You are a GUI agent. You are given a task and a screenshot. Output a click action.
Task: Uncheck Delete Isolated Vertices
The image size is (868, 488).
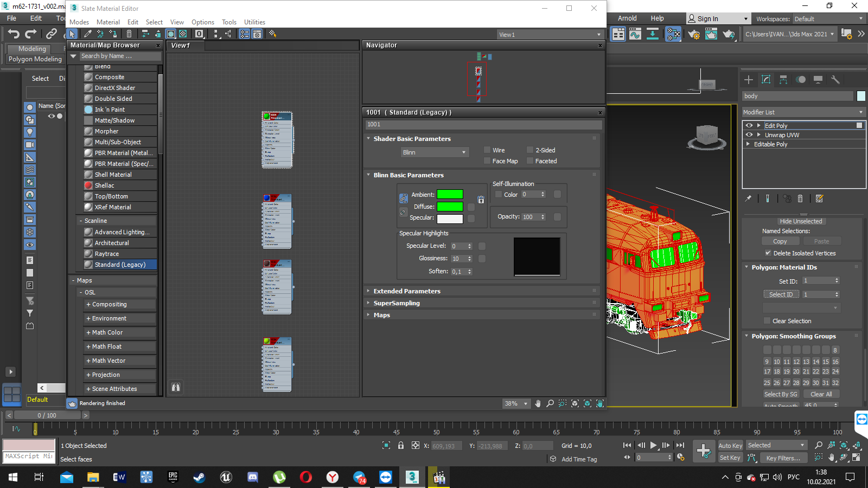tap(768, 253)
